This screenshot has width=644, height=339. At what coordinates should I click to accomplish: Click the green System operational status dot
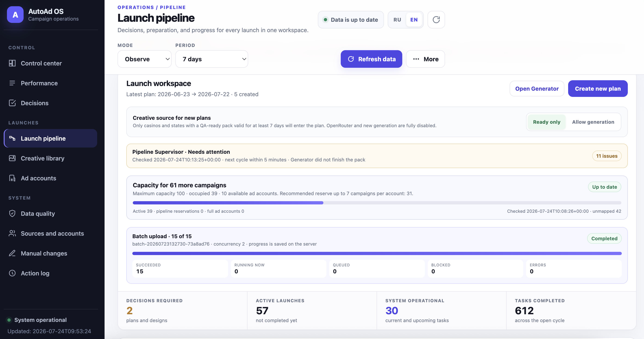[9, 320]
